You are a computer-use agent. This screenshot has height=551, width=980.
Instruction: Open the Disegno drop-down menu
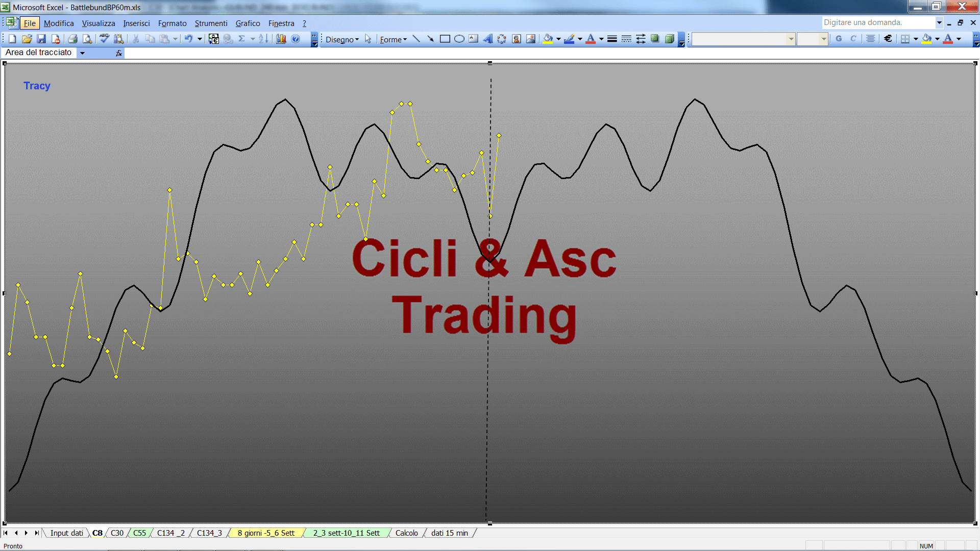pyautogui.click(x=342, y=39)
